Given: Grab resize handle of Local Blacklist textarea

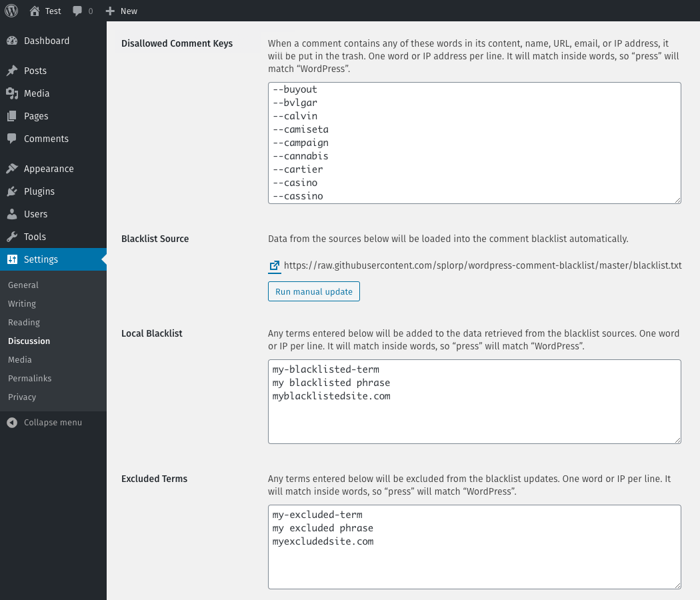Looking at the screenshot, I should 678,441.
